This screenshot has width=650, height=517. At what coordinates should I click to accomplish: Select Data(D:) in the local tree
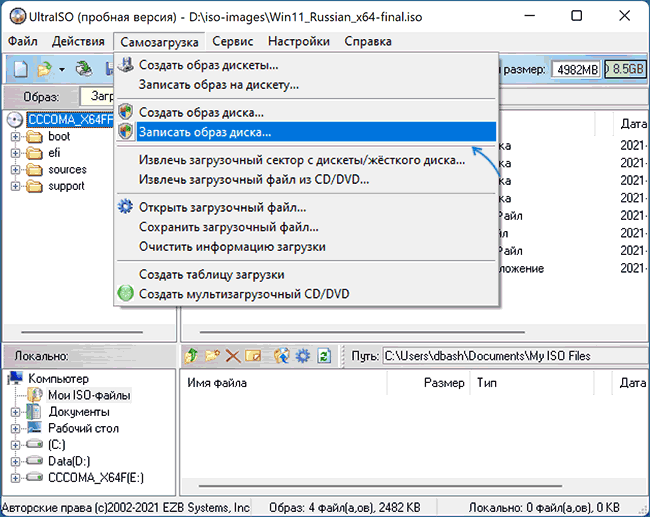(69, 461)
